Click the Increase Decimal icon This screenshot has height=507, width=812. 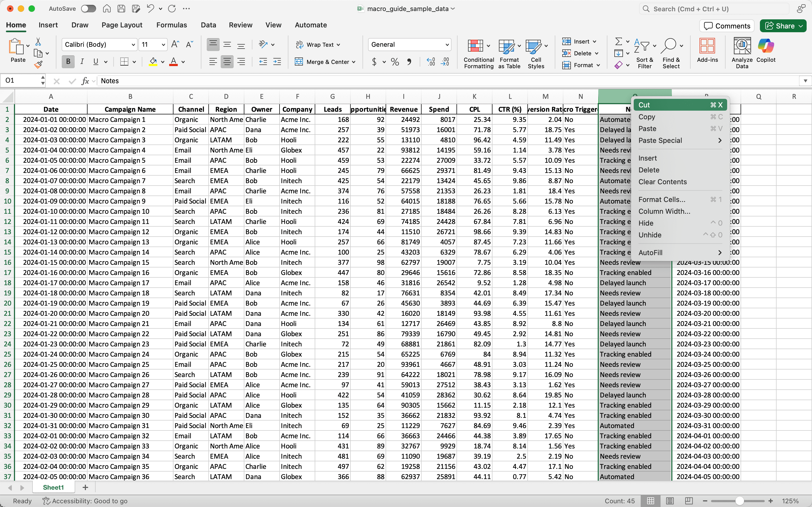[431, 62]
